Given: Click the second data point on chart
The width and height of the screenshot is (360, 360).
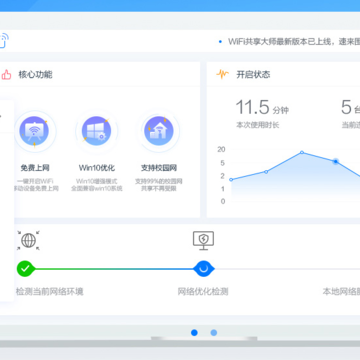Looking at the screenshot, I should pyautogui.click(x=266, y=172).
